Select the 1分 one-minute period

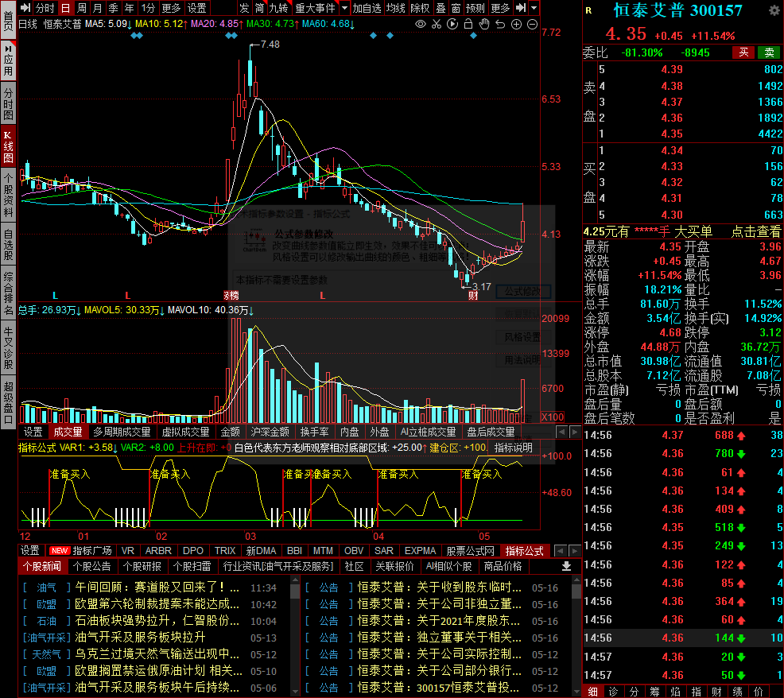(x=148, y=8)
